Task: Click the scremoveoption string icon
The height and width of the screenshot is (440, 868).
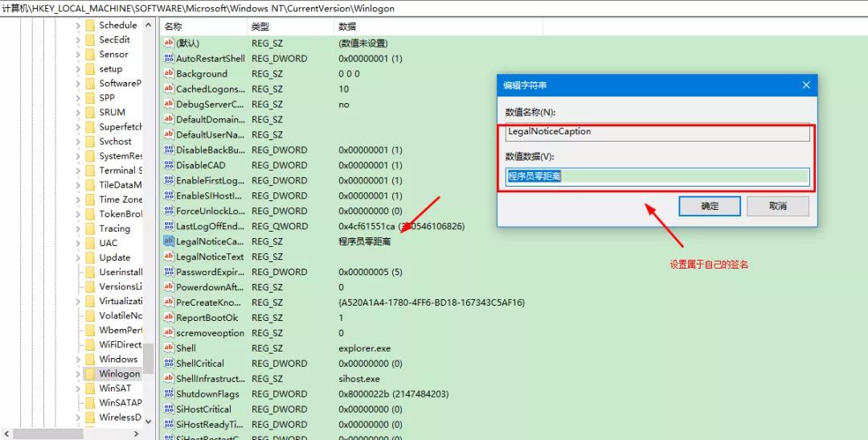Action: (169, 332)
